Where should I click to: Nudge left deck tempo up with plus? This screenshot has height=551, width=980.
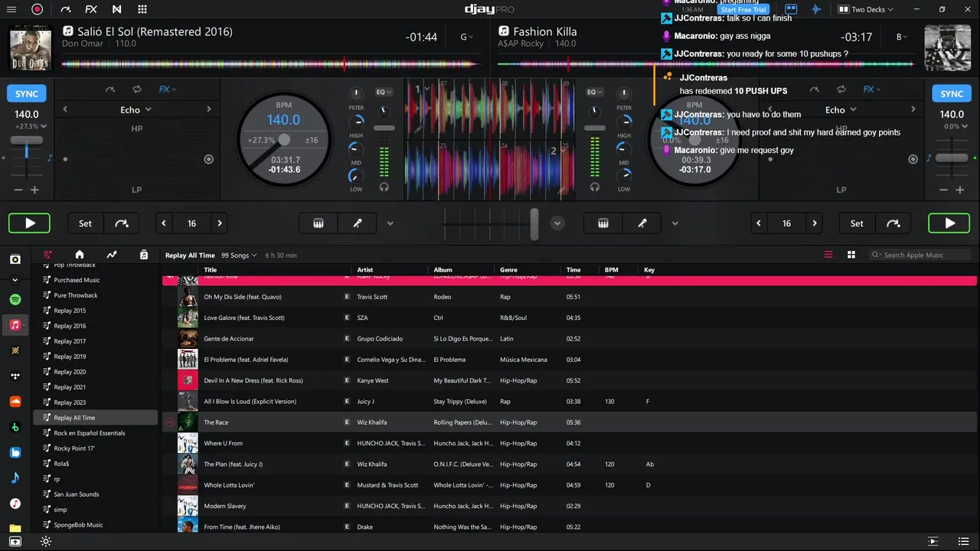pos(34,190)
